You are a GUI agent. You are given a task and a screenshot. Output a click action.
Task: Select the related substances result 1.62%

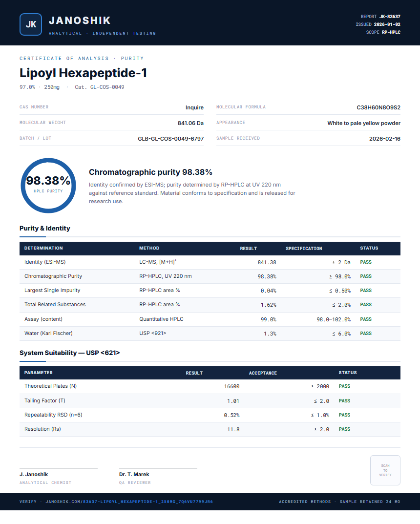[x=268, y=305]
